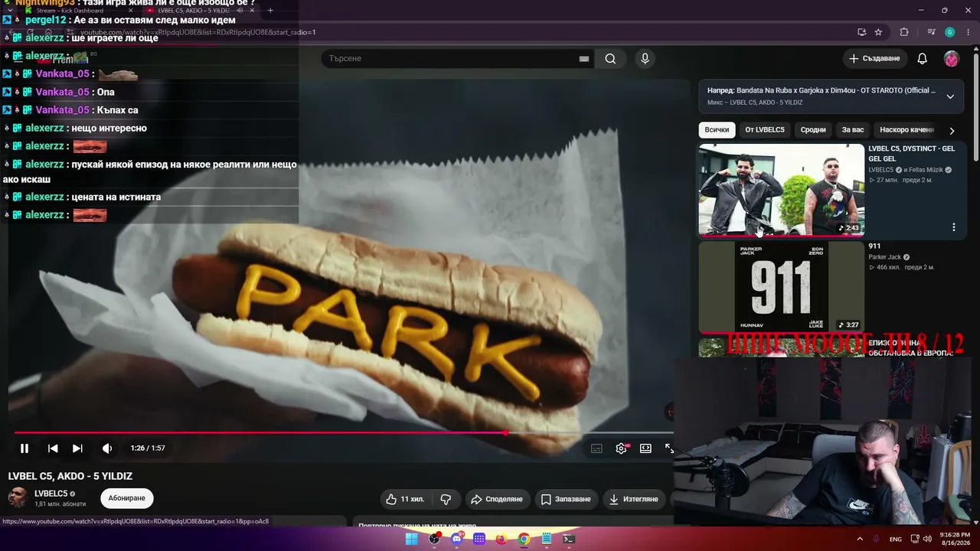The height and width of the screenshot is (551, 980).
Task: Select the От LVBELC5 filter chip
Action: tap(765, 130)
